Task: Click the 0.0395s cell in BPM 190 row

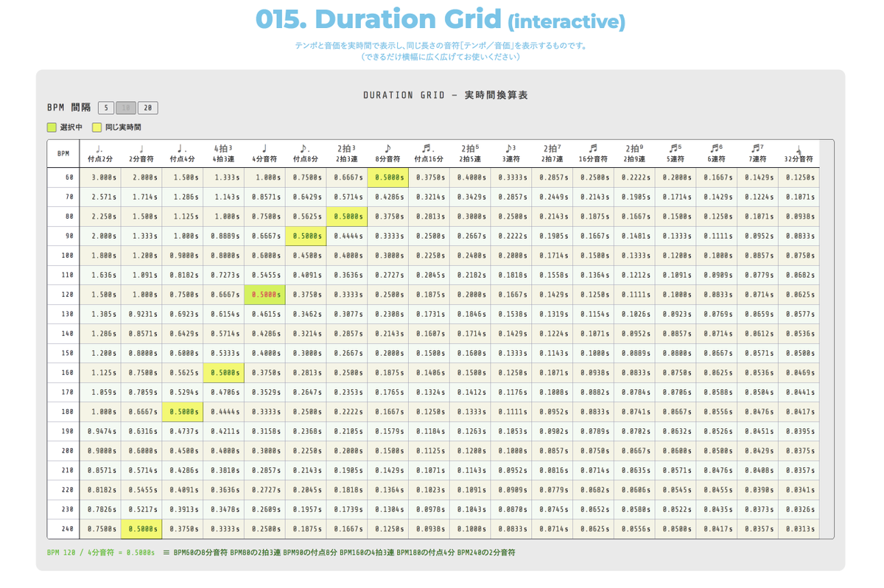Action: click(799, 432)
